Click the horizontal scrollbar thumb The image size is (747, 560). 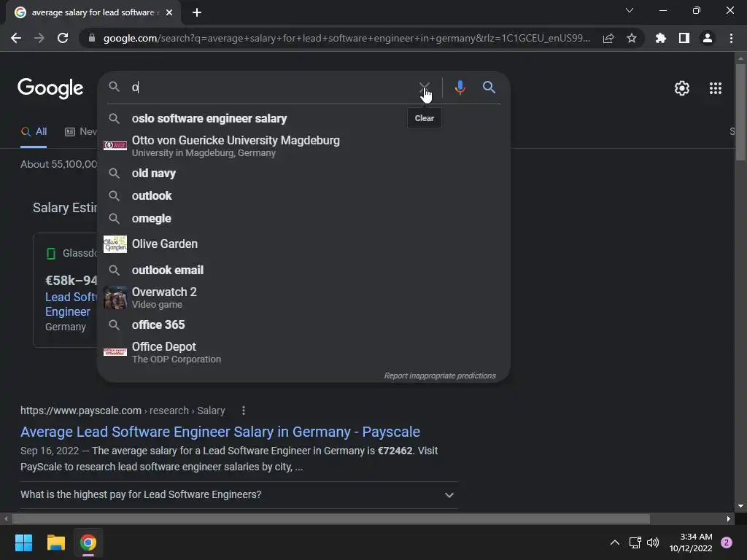click(331, 519)
